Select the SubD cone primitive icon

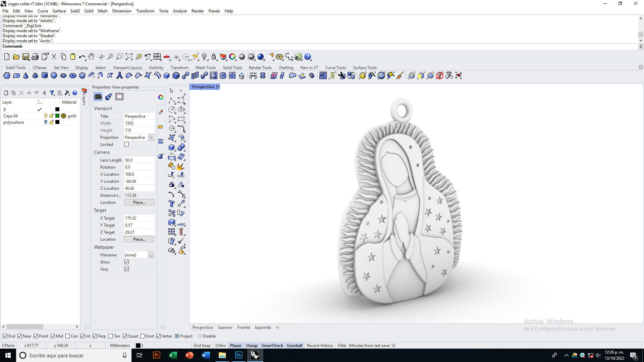click(x=26, y=76)
